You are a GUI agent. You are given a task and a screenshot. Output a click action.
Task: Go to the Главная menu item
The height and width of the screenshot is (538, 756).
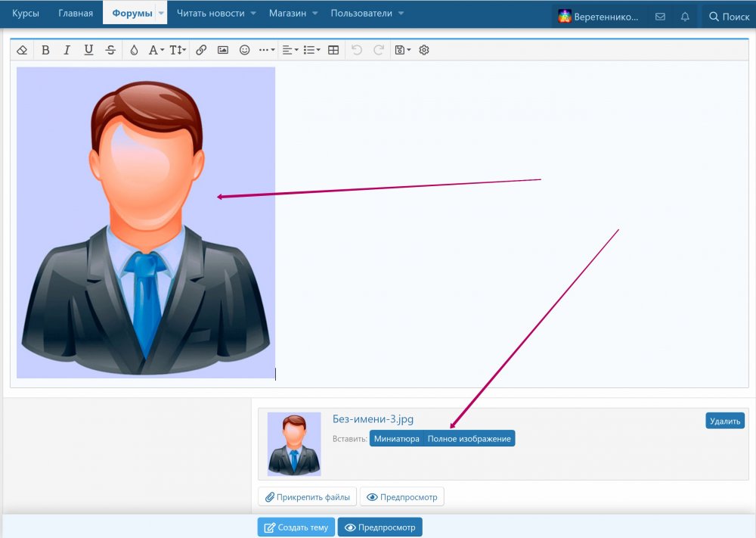click(76, 14)
